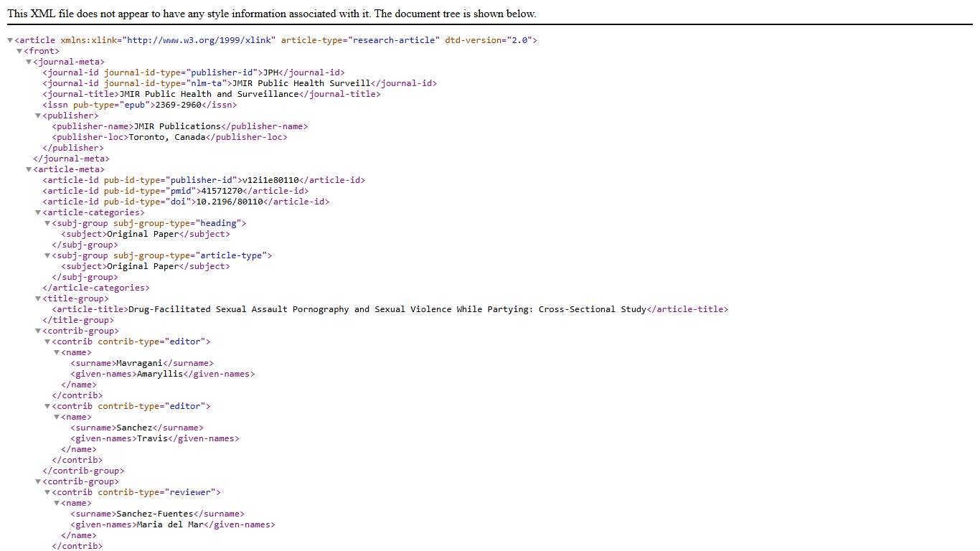Collapse the name node for Mavragani
The width and height of the screenshot is (980, 551).
coord(57,353)
